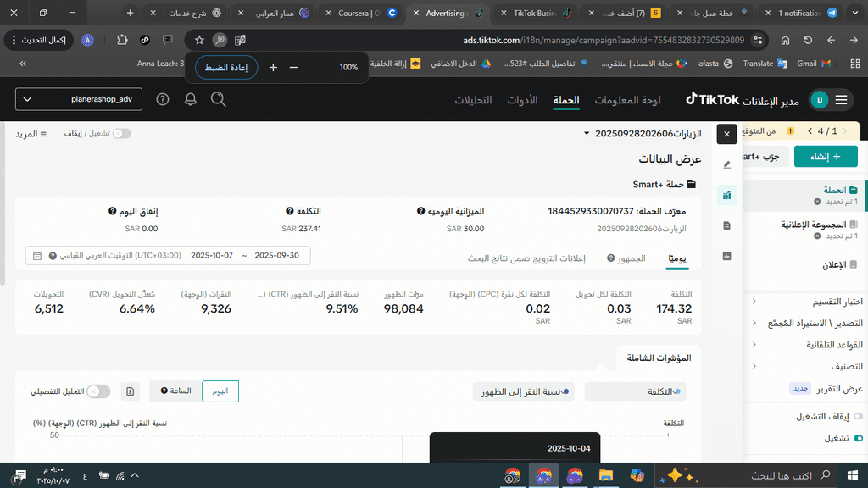868x488 pixels.
Task: Open the document log icon in side strip
Action: click(726, 225)
